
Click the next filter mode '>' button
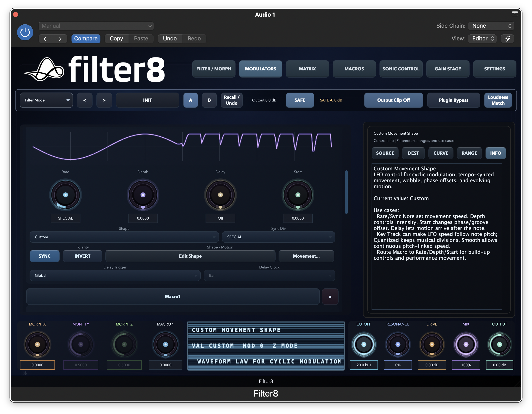point(104,100)
